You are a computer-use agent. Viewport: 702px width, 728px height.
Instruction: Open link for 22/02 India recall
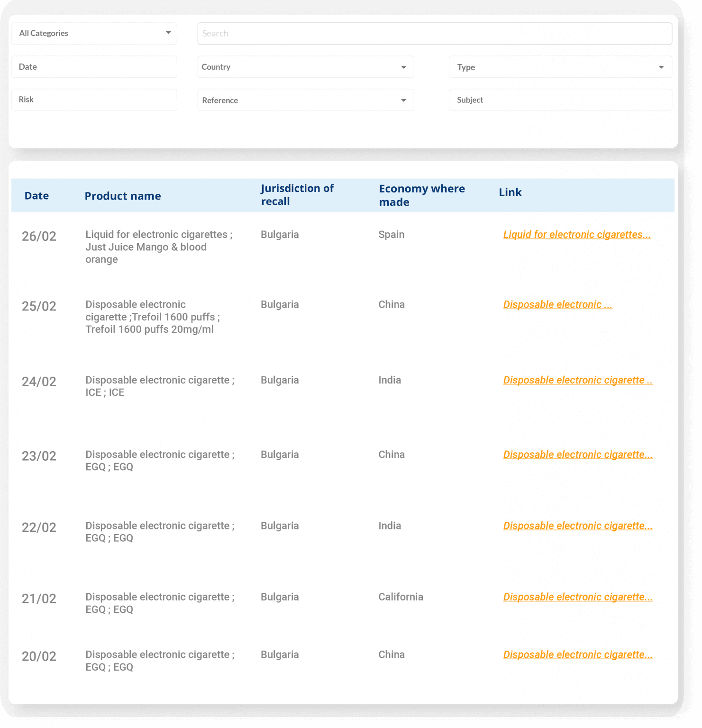tap(577, 526)
